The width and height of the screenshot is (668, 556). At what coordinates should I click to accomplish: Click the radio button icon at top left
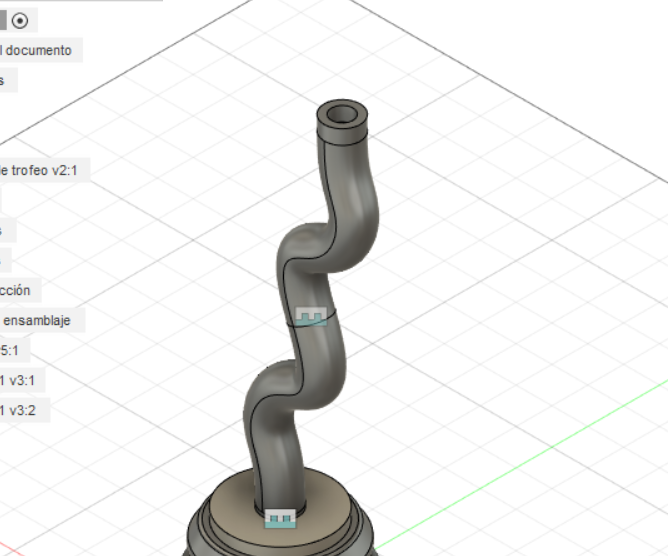click(x=21, y=20)
